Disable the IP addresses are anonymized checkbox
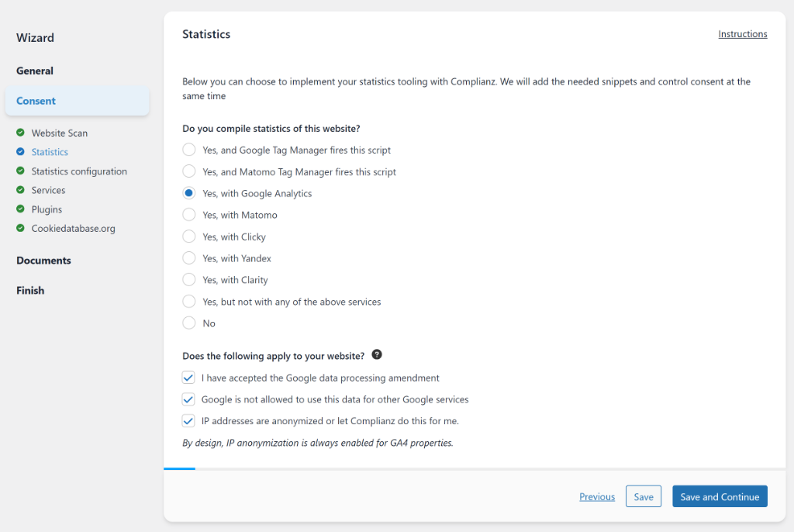 tap(188, 420)
